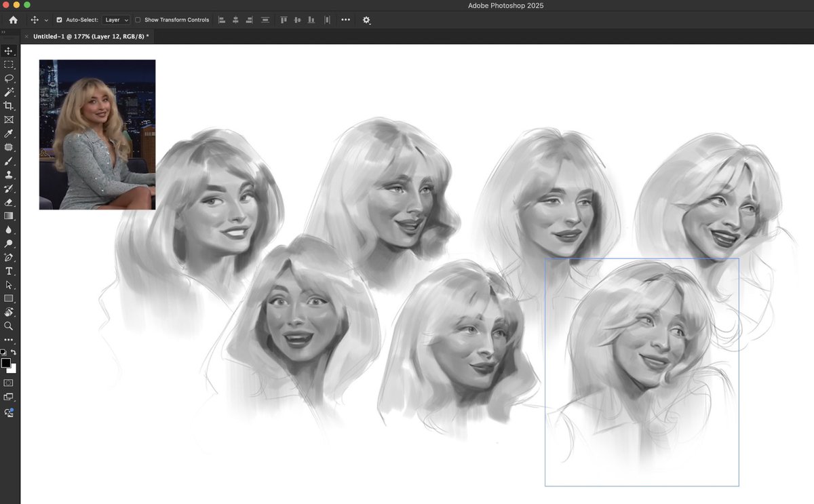Screen dimensions: 814x504
Task: Align horizontal centers
Action: tap(236, 20)
